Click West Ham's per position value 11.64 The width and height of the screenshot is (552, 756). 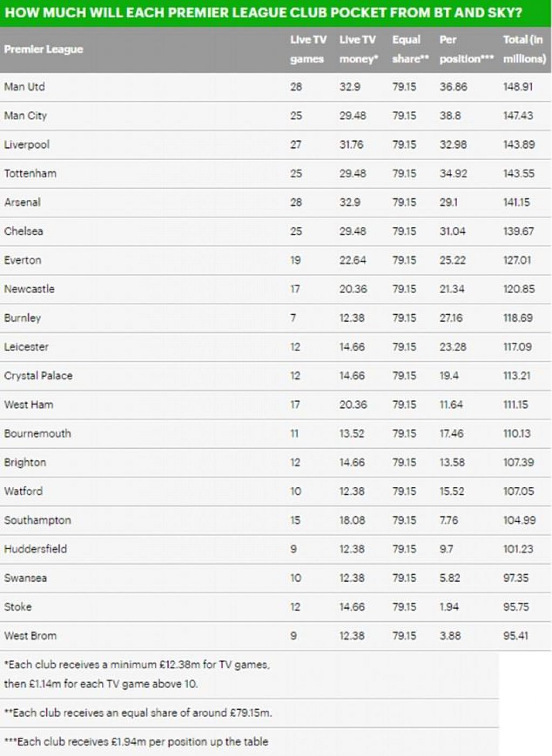(x=451, y=405)
